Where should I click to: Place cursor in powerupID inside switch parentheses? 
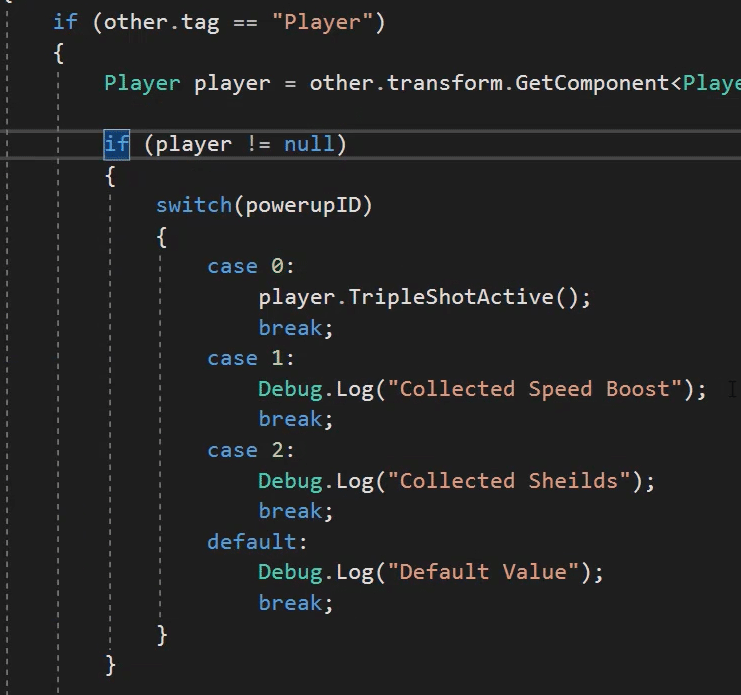pos(303,206)
